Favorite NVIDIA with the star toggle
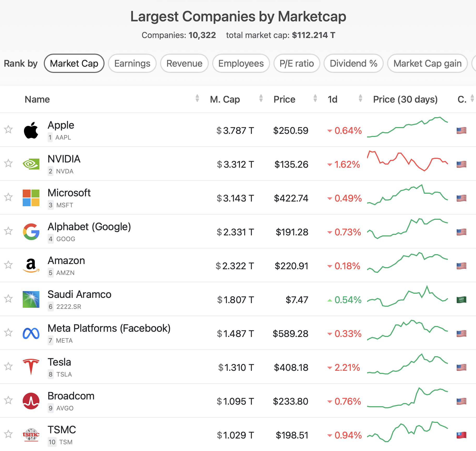The height and width of the screenshot is (451, 476). [x=9, y=163]
